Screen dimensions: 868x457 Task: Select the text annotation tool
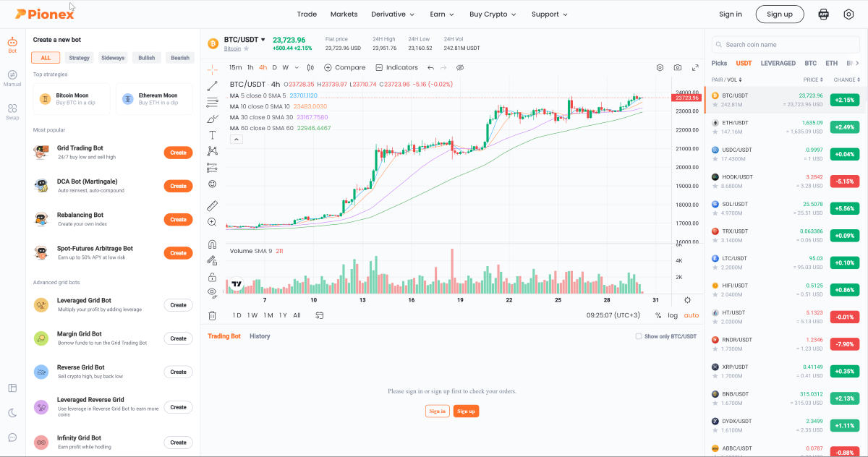coord(212,135)
